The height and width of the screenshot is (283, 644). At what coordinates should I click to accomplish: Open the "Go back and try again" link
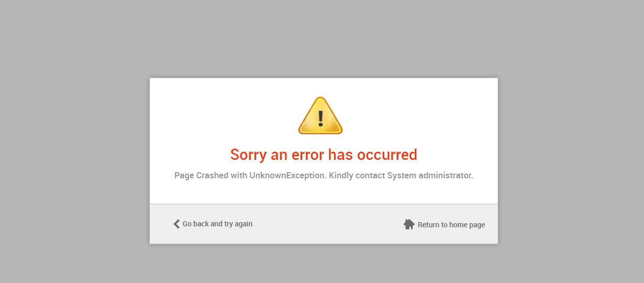(213, 224)
